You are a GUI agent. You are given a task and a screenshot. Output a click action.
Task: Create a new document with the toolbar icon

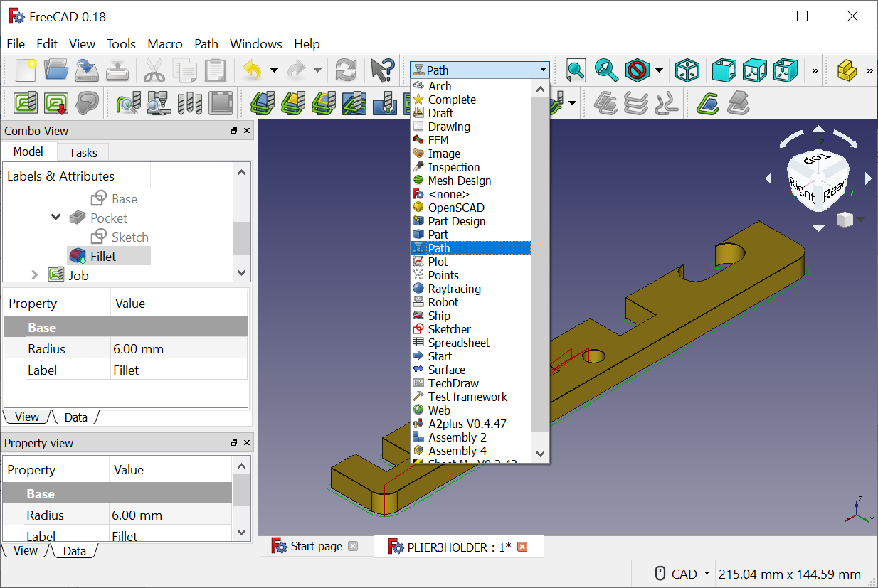pyautogui.click(x=26, y=70)
